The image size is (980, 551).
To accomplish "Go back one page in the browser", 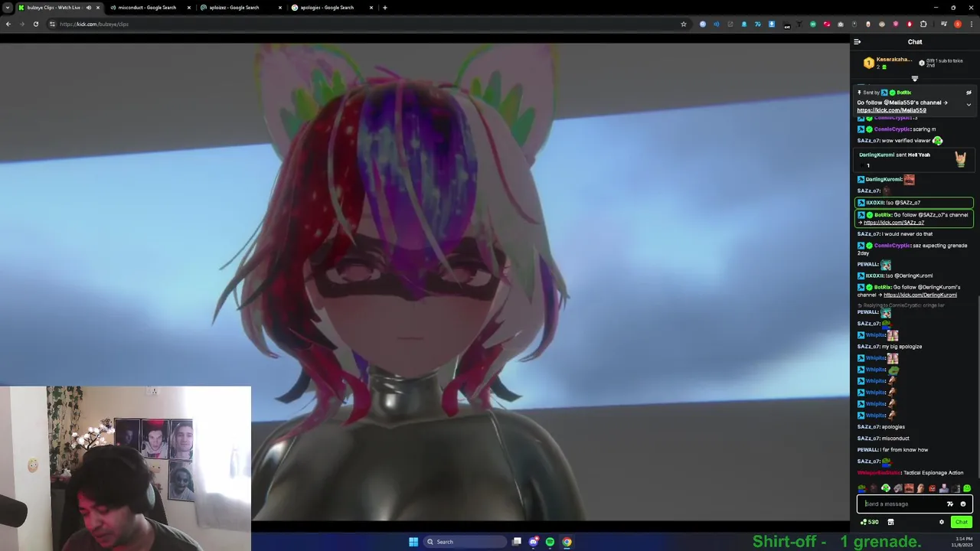I will click(x=8, y=24).
